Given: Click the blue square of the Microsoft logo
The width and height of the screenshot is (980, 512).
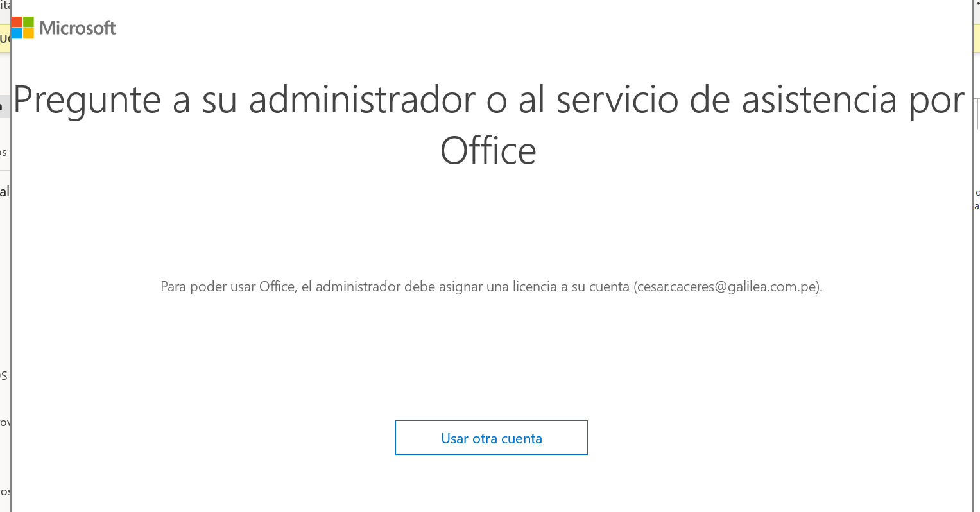Looking at the screenshot, I should tap(17, 33).
